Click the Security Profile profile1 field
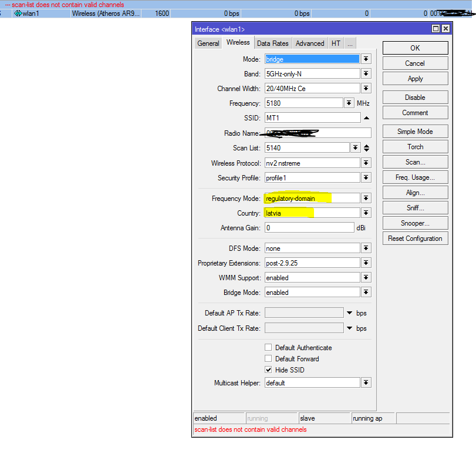 (312, 177)
